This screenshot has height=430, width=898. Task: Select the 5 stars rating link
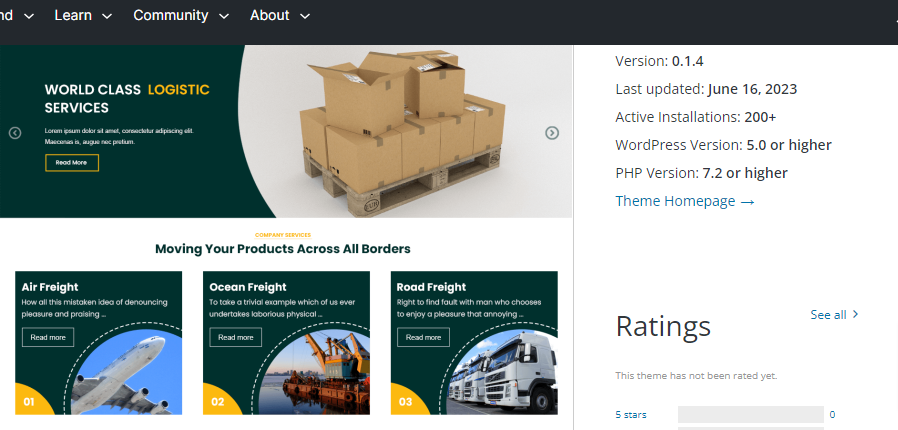click(631, 415)
